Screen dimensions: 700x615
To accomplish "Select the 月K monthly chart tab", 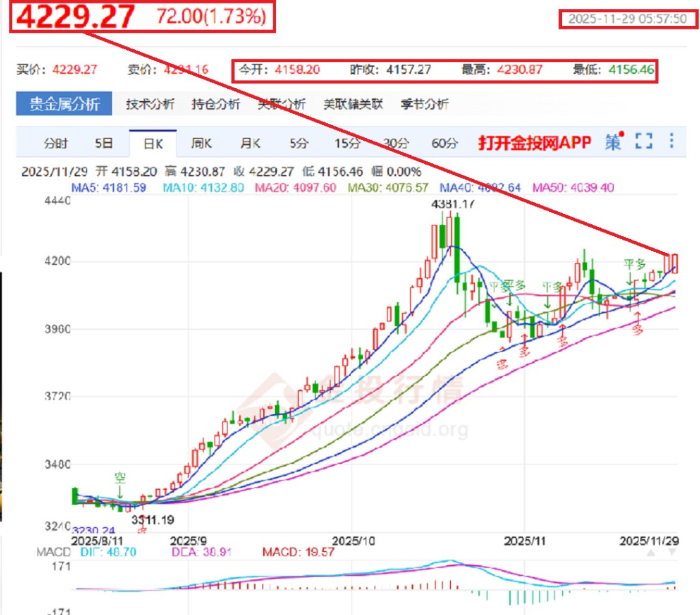I will pos(250,143).
